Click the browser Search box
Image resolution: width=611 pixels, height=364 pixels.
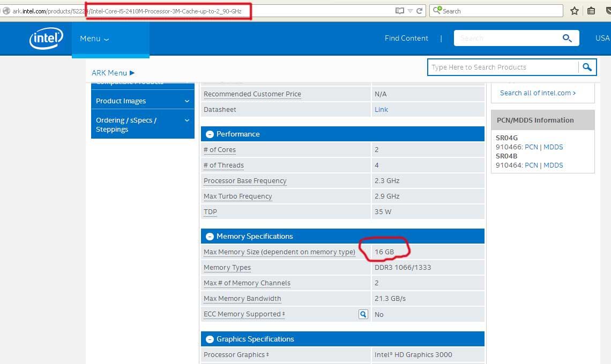496,11
